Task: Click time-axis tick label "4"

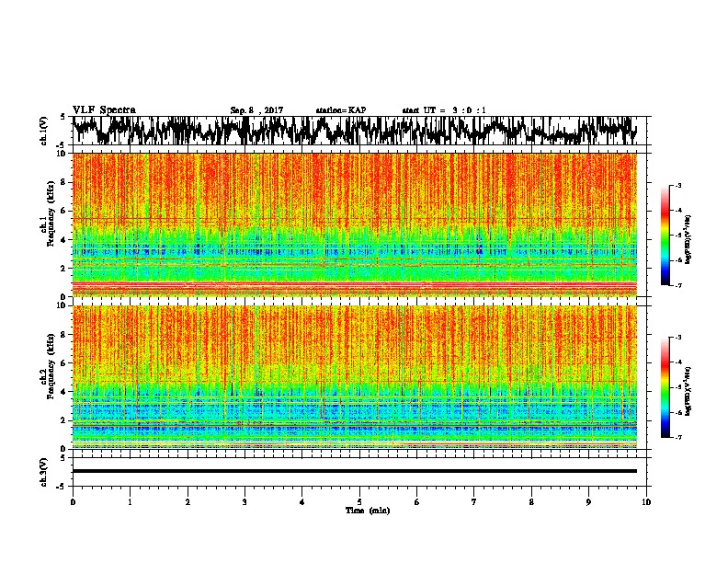Action: pyautogui.click(x=302, y=502)
